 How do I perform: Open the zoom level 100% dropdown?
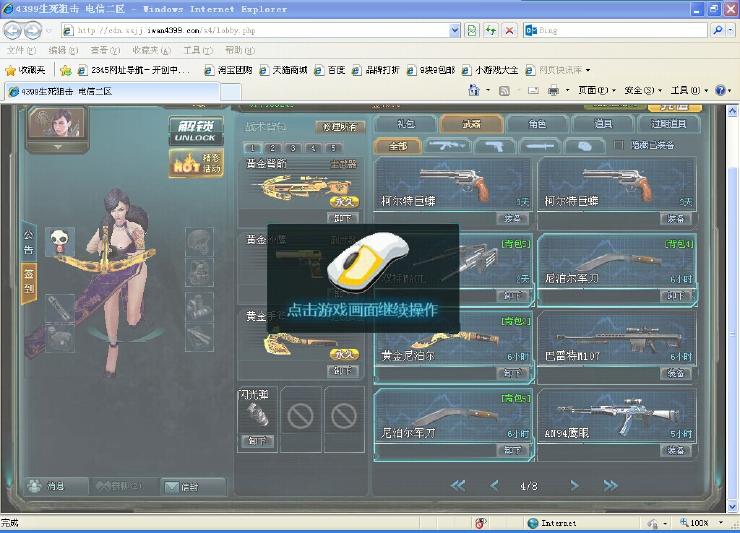pos(721,523)
